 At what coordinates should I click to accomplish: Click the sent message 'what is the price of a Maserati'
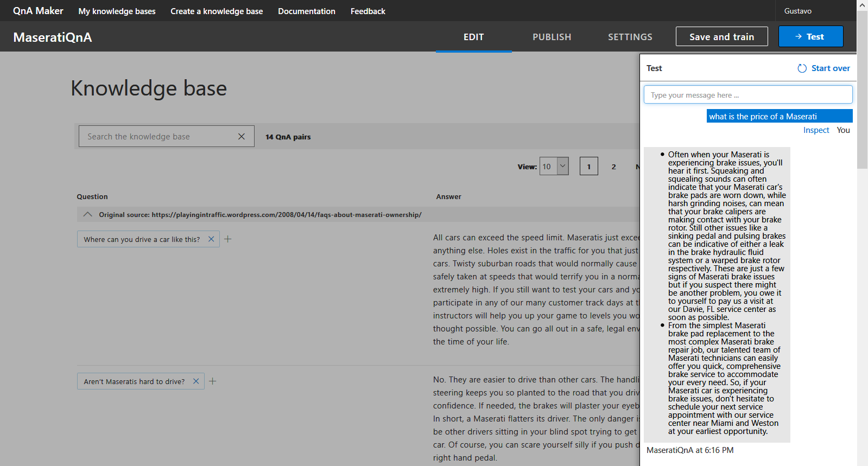pyautogui.click(x=780, y=116)
